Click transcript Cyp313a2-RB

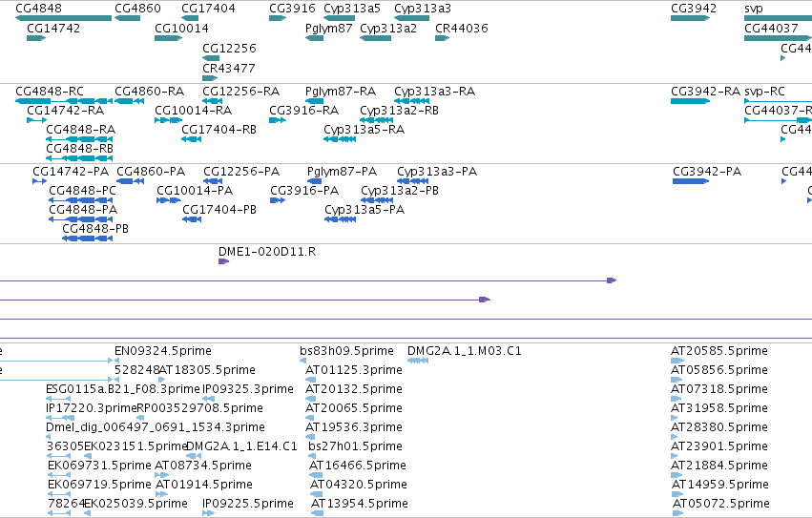pos(376,120)
